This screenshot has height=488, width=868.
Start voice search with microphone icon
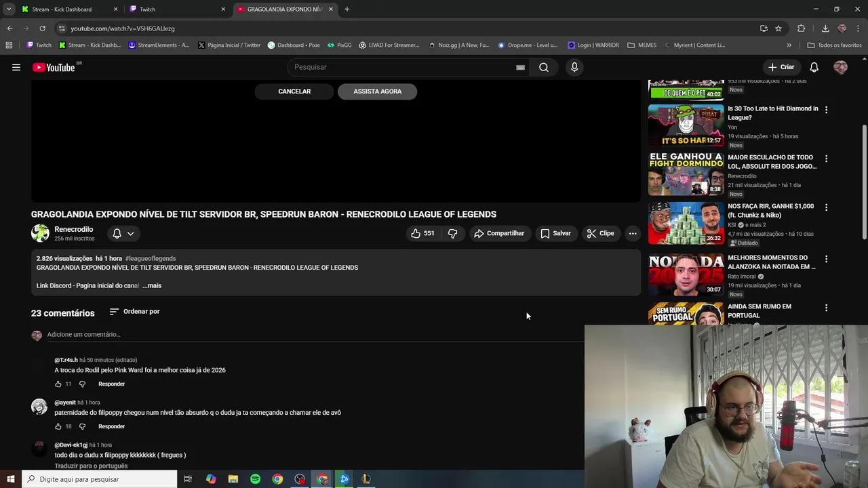574,67
